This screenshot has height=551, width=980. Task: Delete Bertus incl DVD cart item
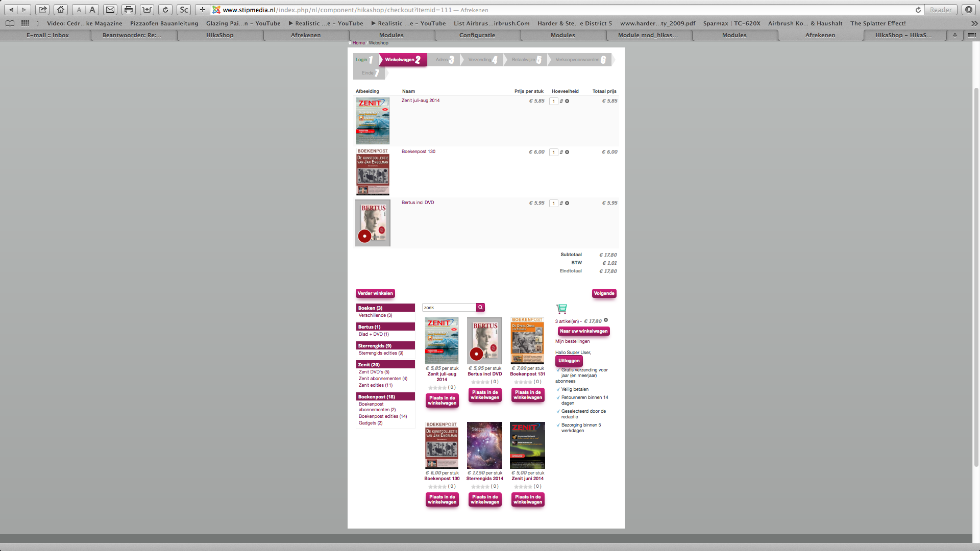point(567,203)
